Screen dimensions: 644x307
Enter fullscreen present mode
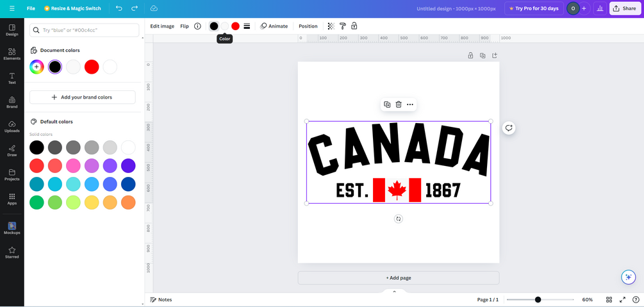[623, 299]
